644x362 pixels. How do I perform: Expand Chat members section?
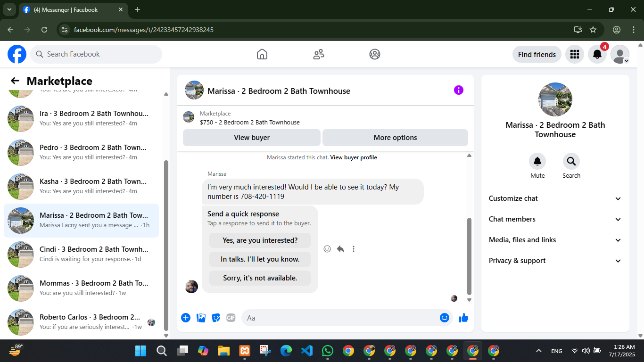[x=555, y=219]
